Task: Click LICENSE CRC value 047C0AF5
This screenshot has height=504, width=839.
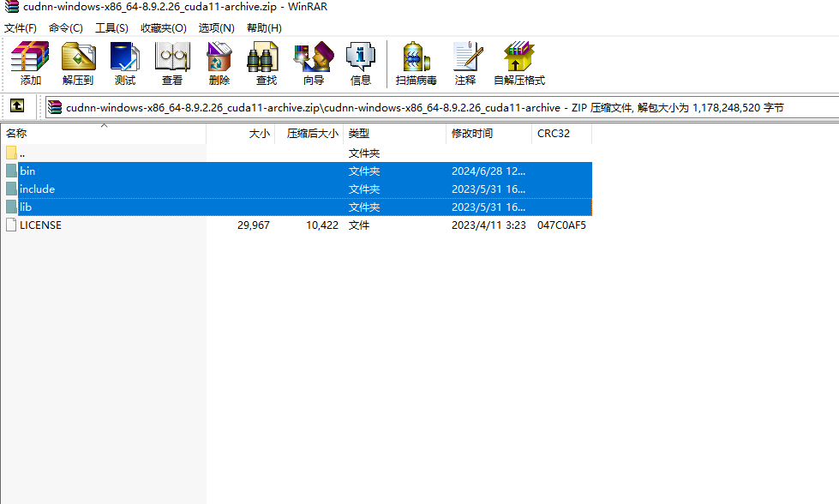Action: [x=561, y=225]
